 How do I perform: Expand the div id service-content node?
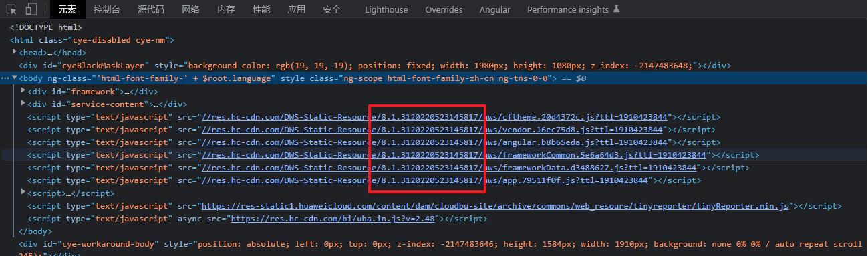pyautogui.click(x=24, y=104)
